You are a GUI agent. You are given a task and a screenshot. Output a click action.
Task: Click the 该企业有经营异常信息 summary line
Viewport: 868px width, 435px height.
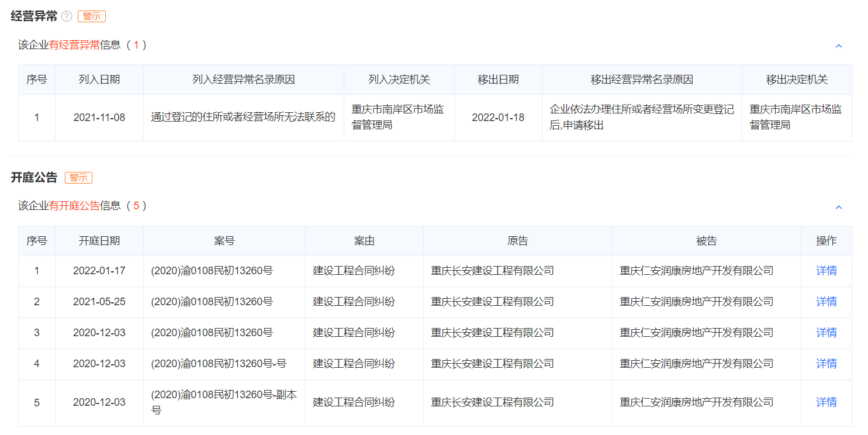click(x=82, y=45)
